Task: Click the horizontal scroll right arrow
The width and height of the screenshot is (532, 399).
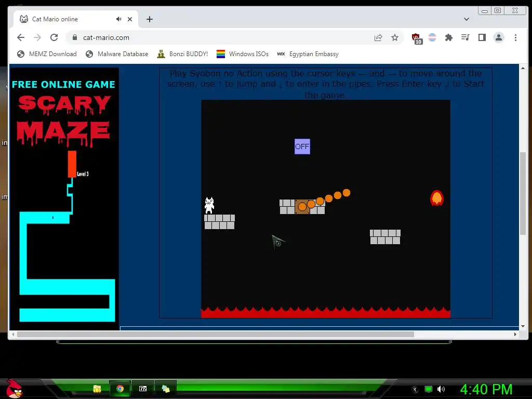Action: [515, 334]
